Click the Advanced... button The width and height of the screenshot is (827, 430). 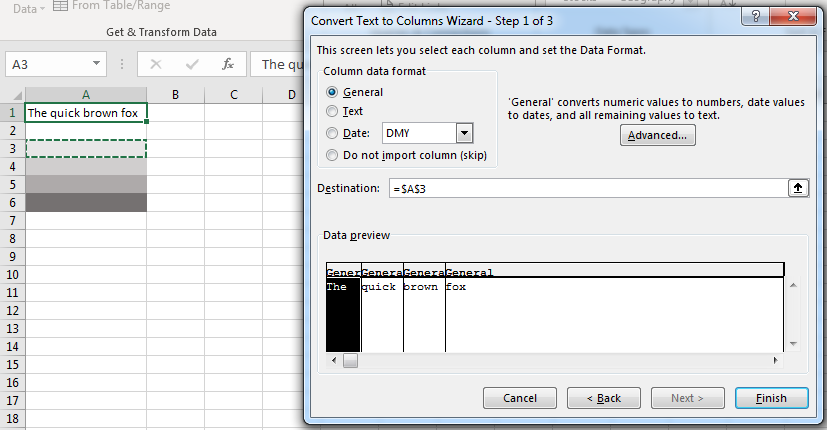click(657, 135)
